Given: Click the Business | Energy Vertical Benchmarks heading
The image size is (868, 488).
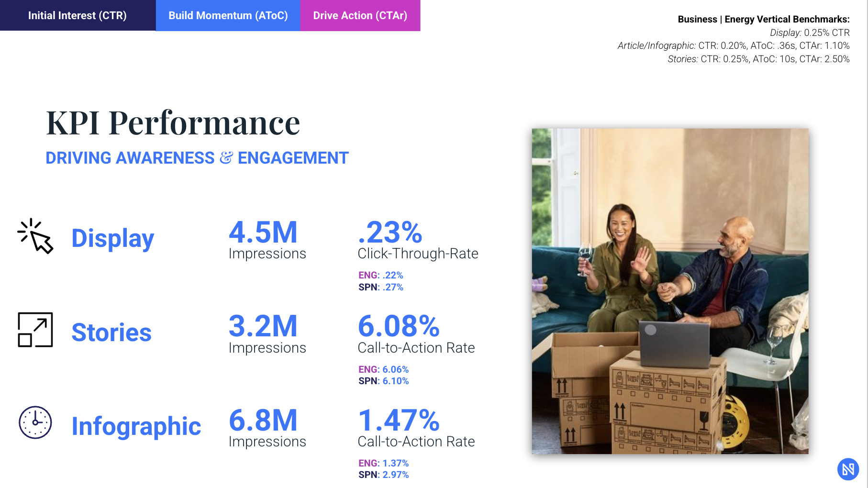Looking at the screenshot, I should coord(764,19).
